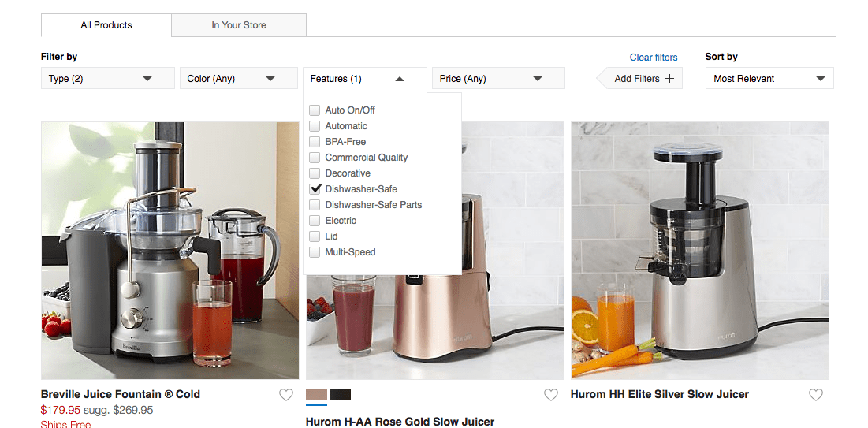Switch to the In Your Store tab
Screen dimensions: 868x428
239,25
